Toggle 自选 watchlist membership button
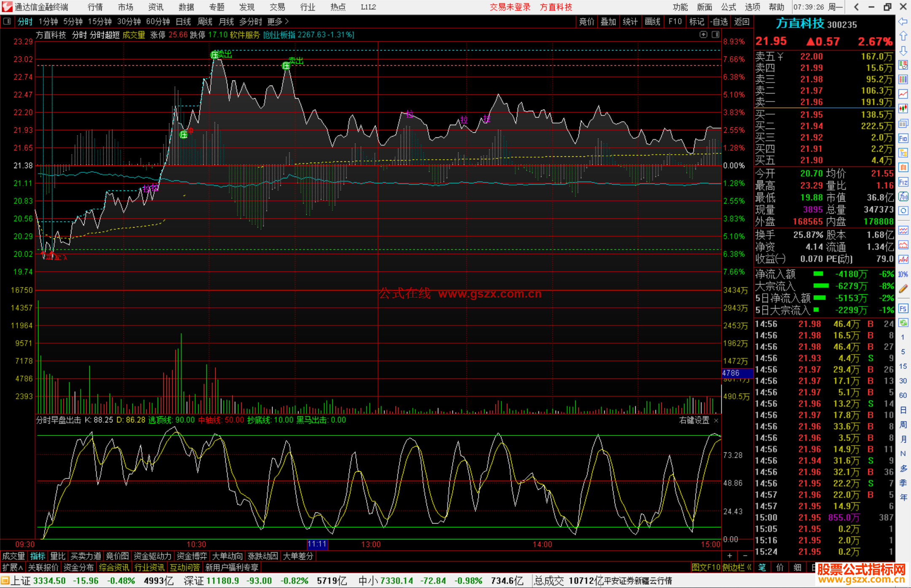Screen dimensions: 911x588 point(719,21)
